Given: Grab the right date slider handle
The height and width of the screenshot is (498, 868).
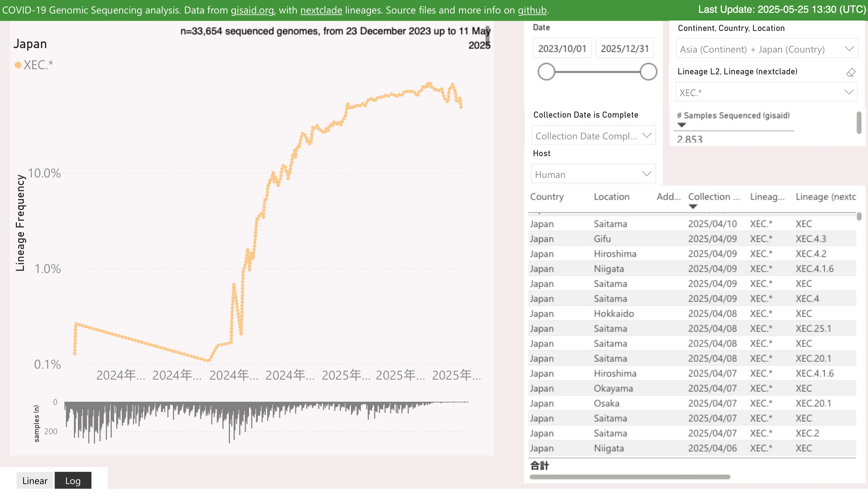Looking at the screenshot, I should click(x=648, y=72).
